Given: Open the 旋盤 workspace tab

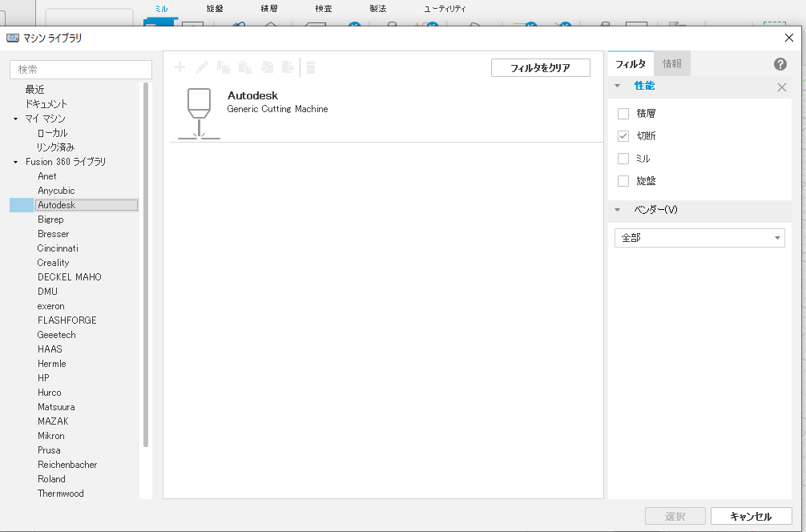Looking at the screenshot, I should tap(215, 9).
